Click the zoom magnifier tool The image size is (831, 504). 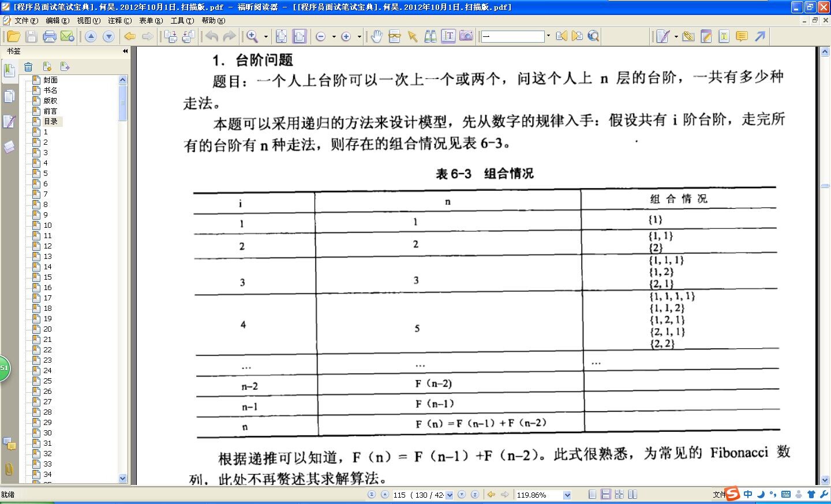(252, 36)
